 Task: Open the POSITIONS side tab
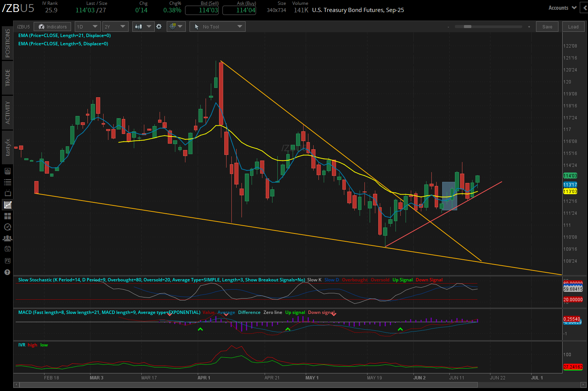point(7,43)
